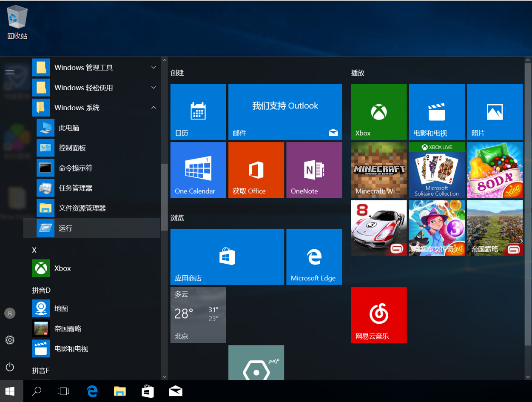Image resolution: width=532 pixels, height=402 pixels.
Task: Select 命令提示符 from the app list
Action: pos(75,168)
